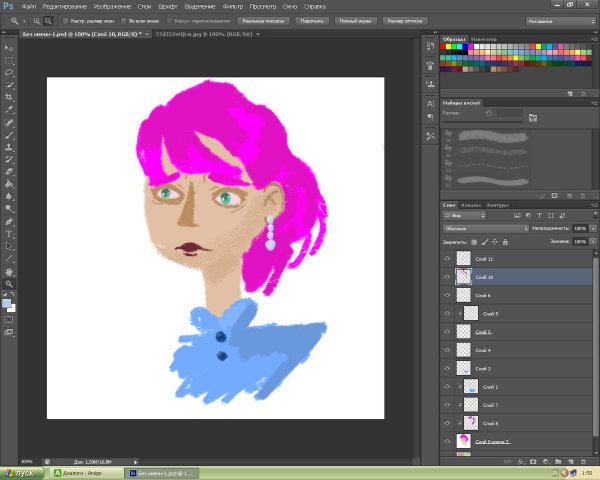
Task: Open blend mode dropdown 'Обычные'
Action: tap(484, 228)
